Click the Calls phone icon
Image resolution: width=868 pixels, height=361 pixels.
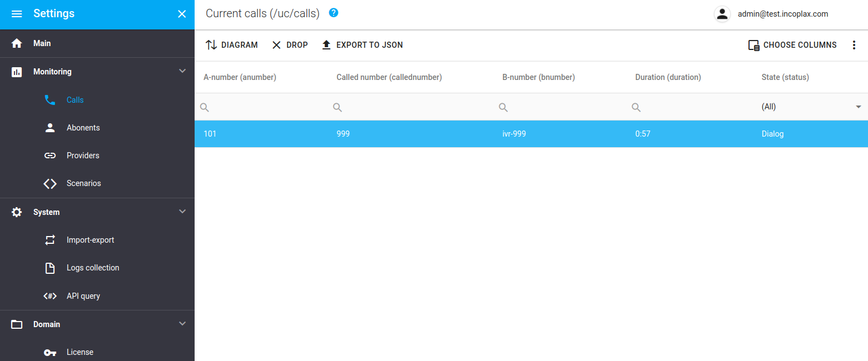click(50, 100)
